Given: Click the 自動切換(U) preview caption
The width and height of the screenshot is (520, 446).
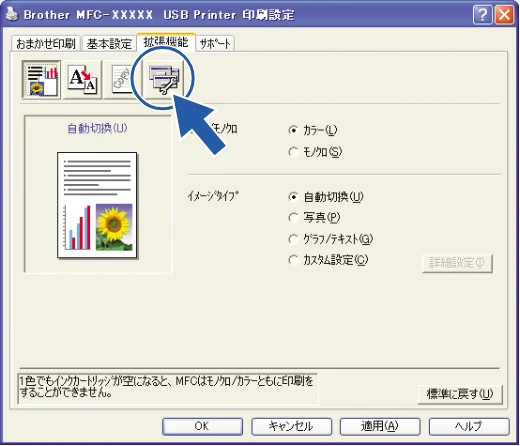Looking at the screenshot, I should pyautogui.click(x=97, y=128).
